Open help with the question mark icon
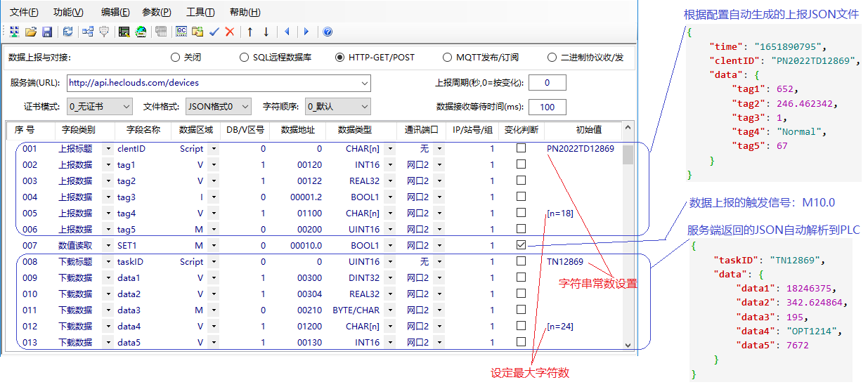 (x=328, y=32)
